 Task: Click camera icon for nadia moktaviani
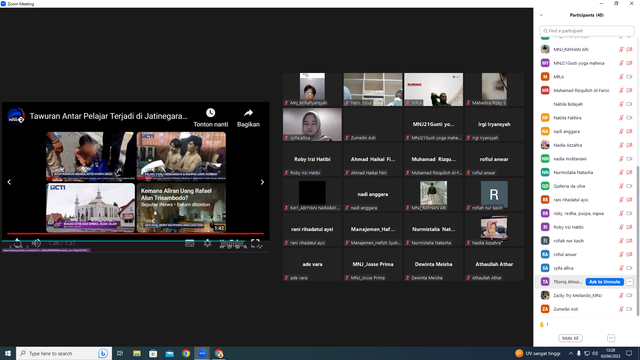[x=629, y=159]
